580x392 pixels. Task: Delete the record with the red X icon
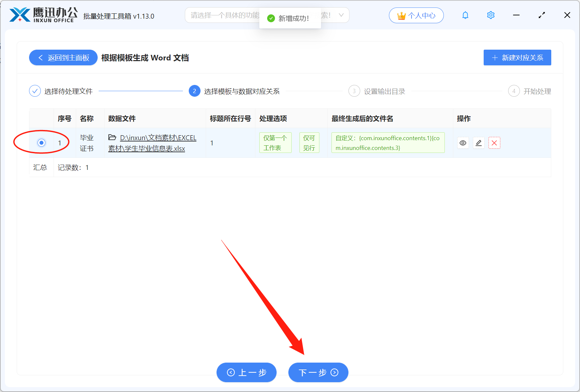tap(494, 143)
